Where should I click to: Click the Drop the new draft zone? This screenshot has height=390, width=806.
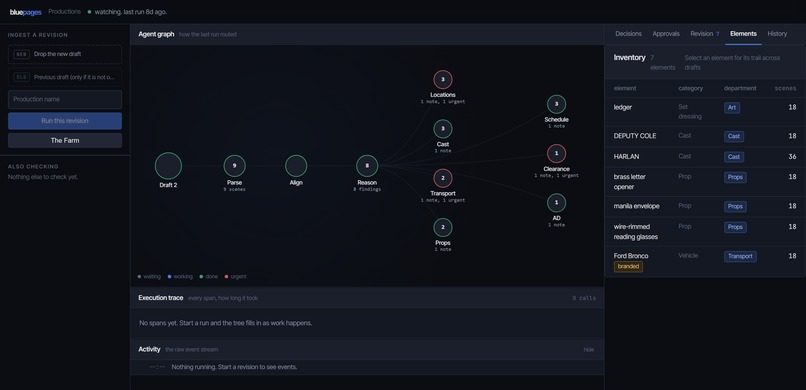pyautogui.click(x=65, y=54)
